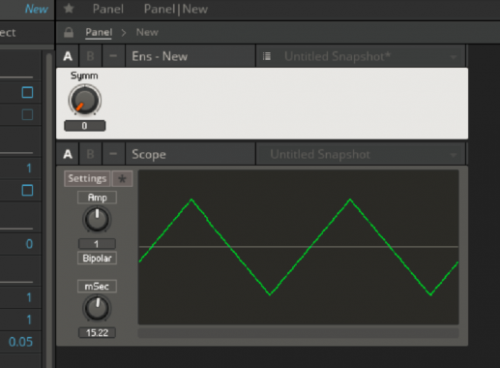500x368 pixels.
Task: Click the Symm knob
Action: click(x=85, y=100)
